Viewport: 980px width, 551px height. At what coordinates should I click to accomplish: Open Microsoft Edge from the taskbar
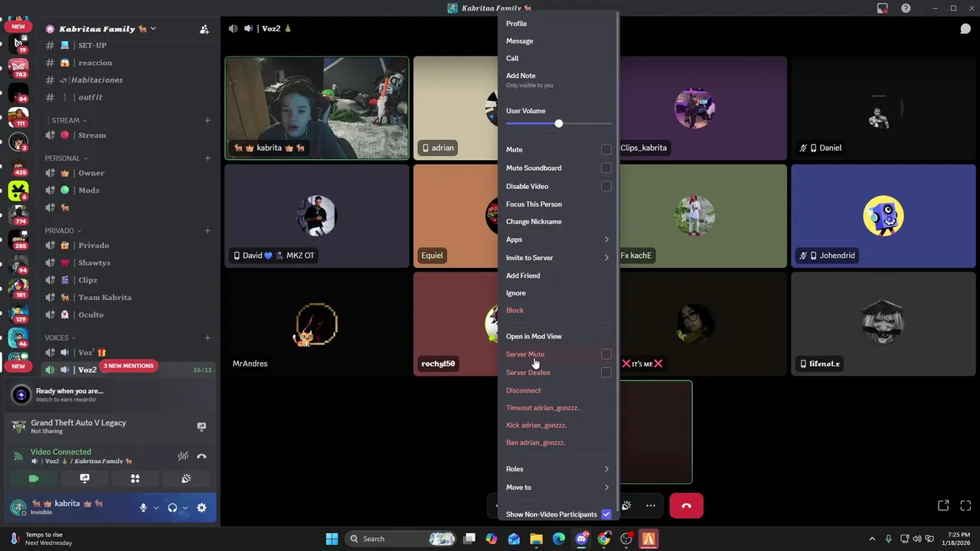559,539
